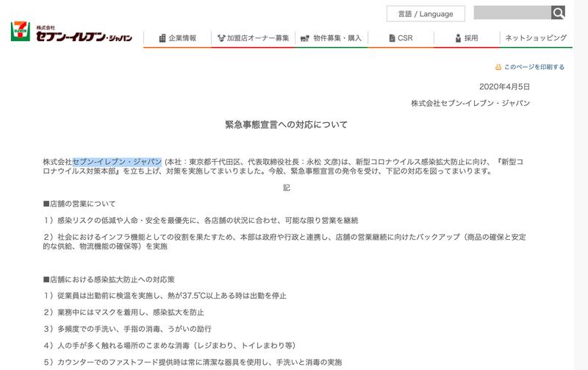Click the line mentioning レジまわり、トイレまわり等
Screen dimensions: 588x370
click(x=170, y=345)
